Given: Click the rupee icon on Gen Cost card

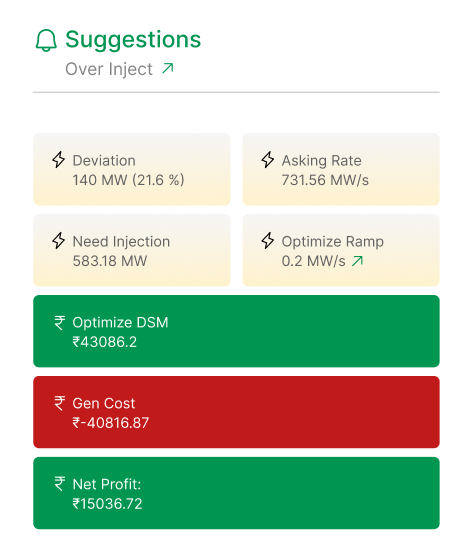Looking at the screenshot, I should [60, 403].
